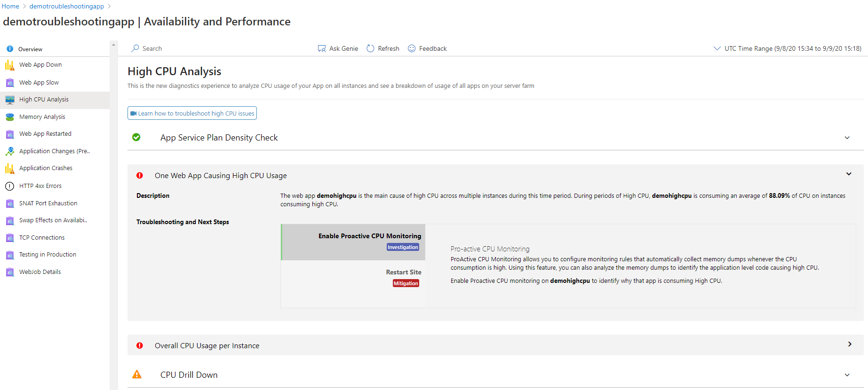Click the TCP Connections icon
Image resolution: width=868 pixels, height=390 pixels.
10,238
